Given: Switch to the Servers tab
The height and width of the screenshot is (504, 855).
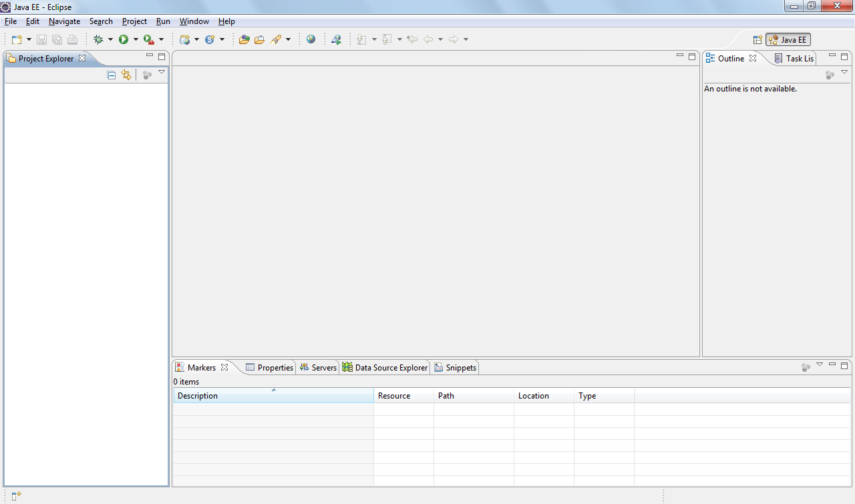Looking at the screenshot, I should [318, 368].
